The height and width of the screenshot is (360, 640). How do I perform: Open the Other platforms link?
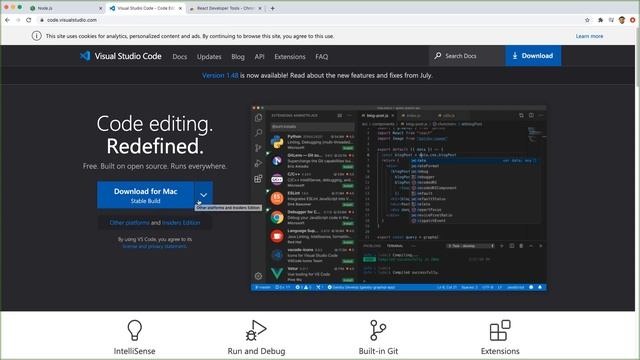tap(129, 223)
